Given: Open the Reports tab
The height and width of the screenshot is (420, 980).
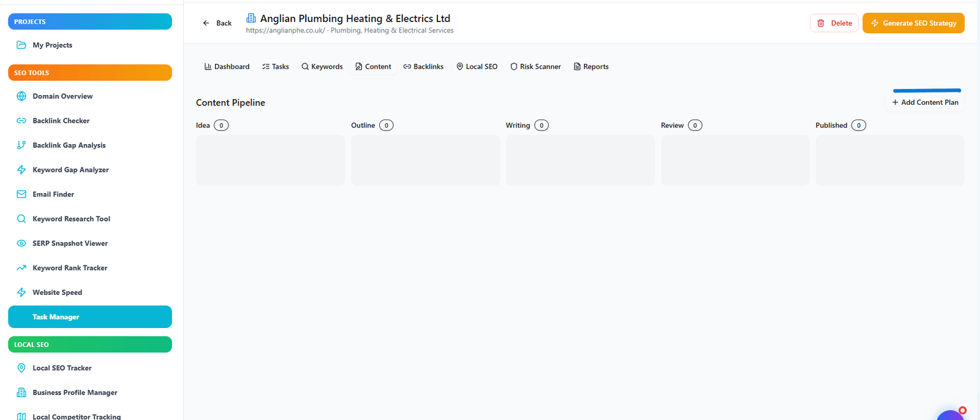Looking at the screenshot, I should pos(591,66).
